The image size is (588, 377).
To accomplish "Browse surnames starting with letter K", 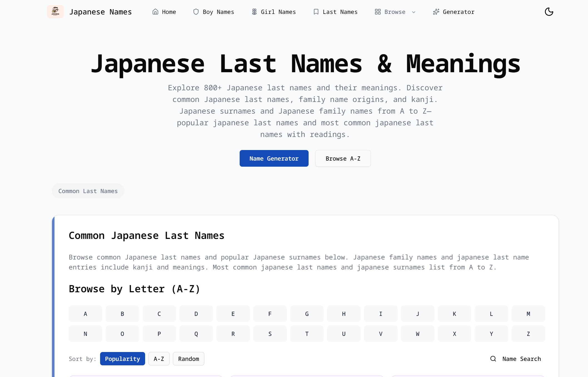I will tap(454, 314).
